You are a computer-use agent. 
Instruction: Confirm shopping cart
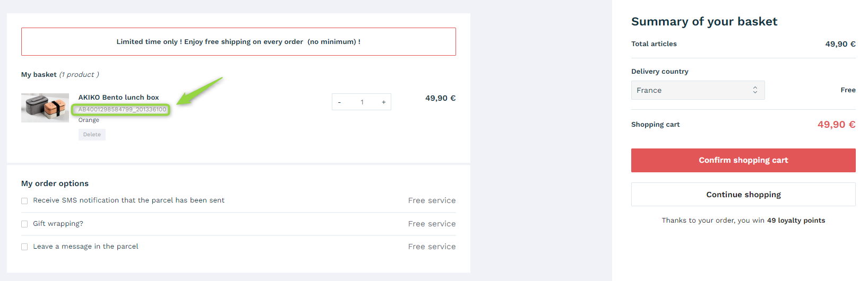click(x=743, y=160)
